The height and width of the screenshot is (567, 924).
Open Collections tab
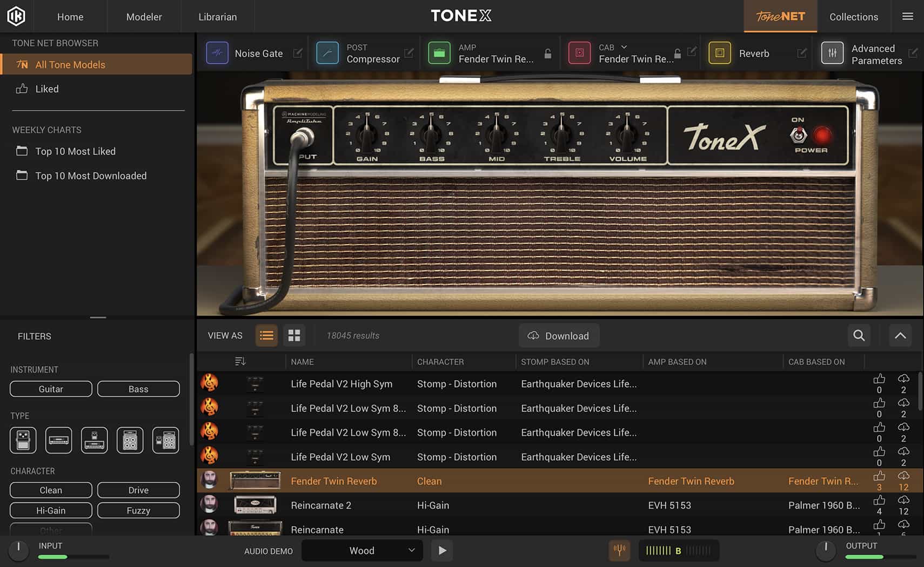tap(854, 17)
